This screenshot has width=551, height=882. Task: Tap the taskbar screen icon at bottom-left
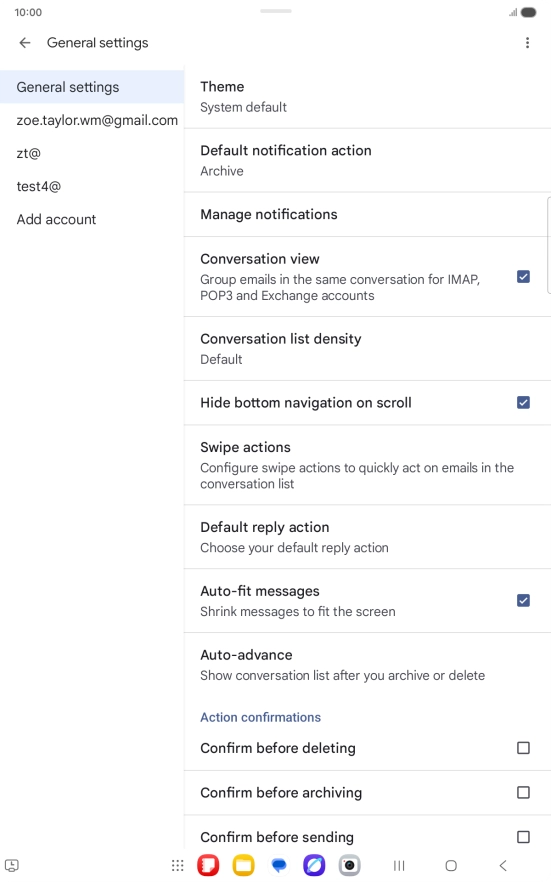[12, 866]
